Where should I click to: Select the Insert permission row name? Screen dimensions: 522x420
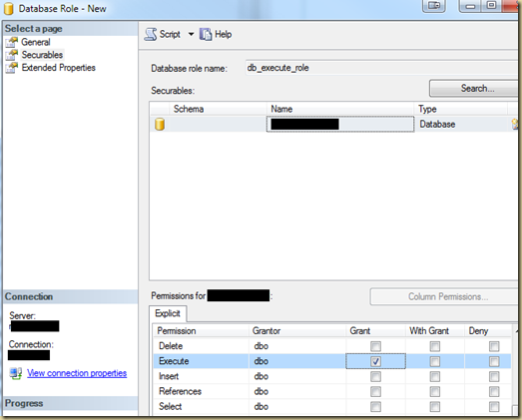169,376
